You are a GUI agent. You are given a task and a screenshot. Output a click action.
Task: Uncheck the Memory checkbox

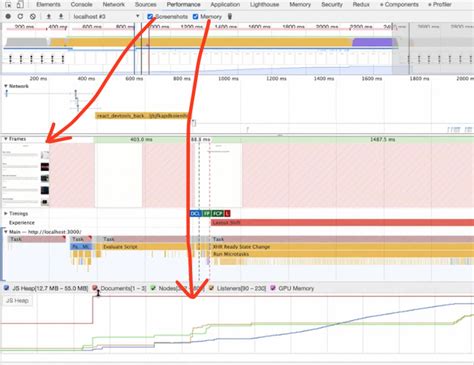[x=195, y=16]
